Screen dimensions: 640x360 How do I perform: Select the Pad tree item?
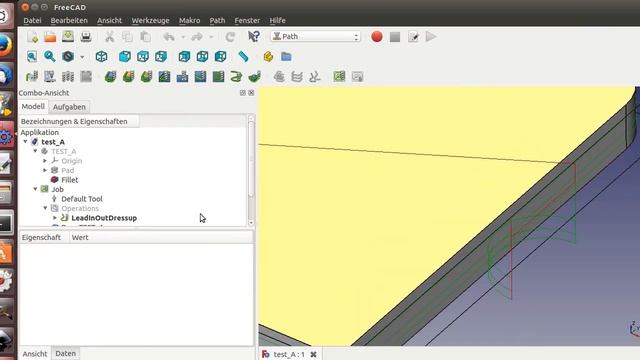coord(67,170)
